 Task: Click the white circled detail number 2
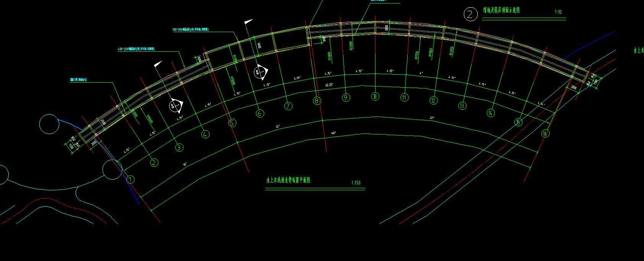point(470,14)
